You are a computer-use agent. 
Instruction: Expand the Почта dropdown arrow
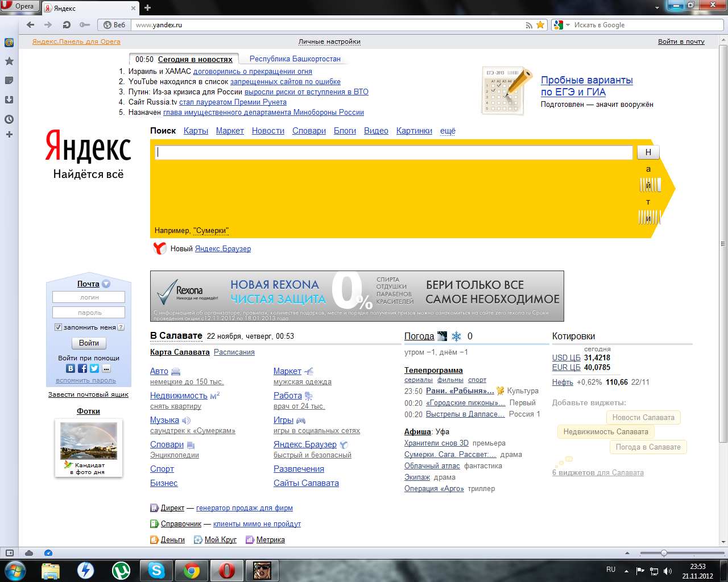(x=106, y=284)
